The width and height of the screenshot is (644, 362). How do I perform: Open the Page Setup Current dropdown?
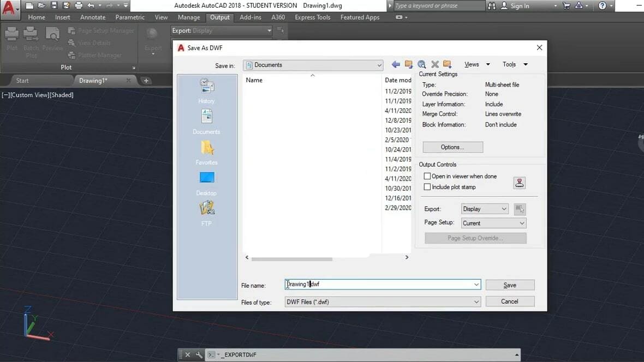(x=493, y=224)
